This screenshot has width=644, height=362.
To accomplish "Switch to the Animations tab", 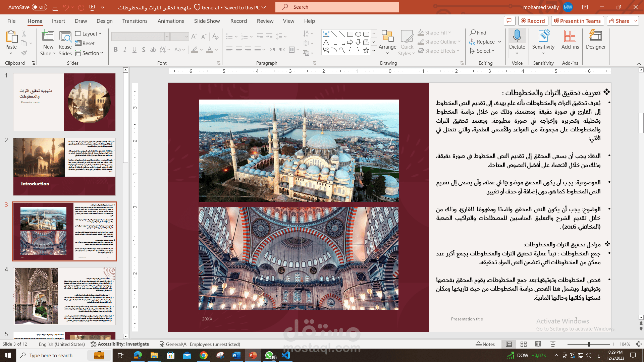I will click(171, 21).
